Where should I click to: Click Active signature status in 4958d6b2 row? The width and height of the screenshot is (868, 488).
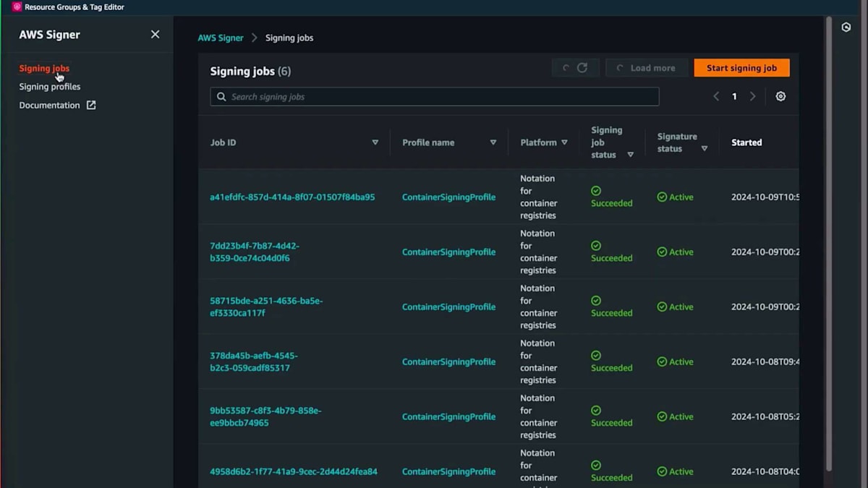675,472
